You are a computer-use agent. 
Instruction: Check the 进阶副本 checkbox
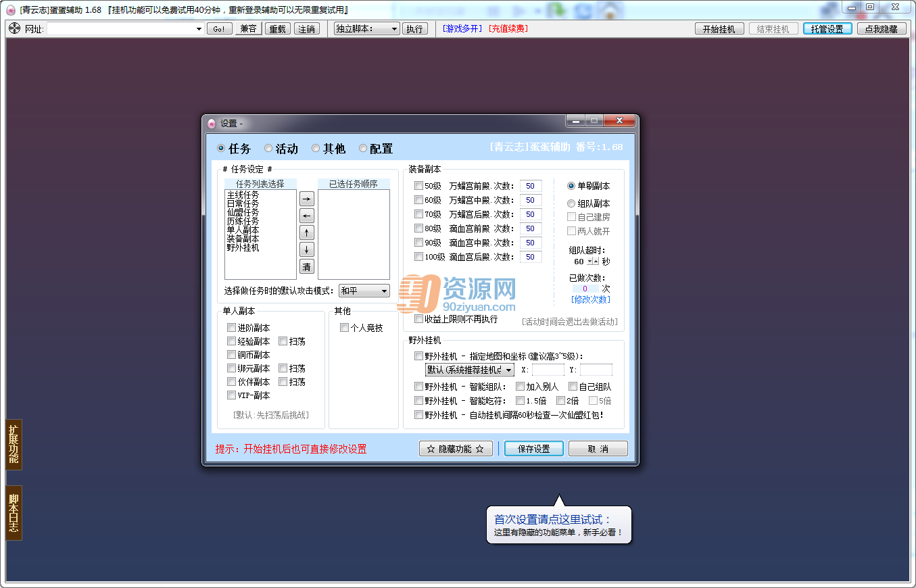232,328
